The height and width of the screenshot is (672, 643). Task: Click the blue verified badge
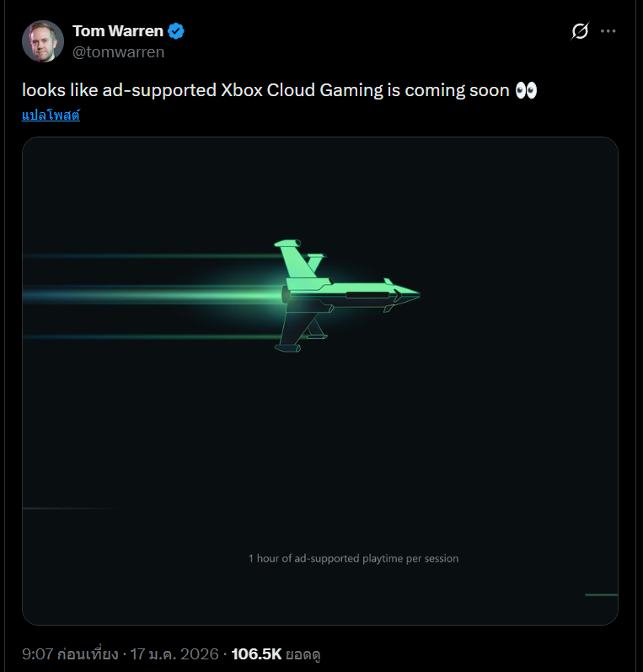[176, 32]
